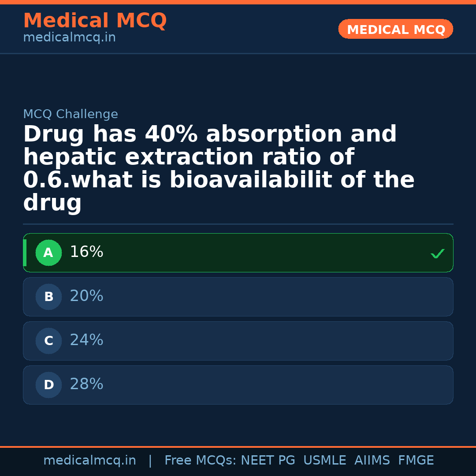Open medicalmcq.in link in the footer
The width and height of the screenshot is (476, 476).
[89, 461]
